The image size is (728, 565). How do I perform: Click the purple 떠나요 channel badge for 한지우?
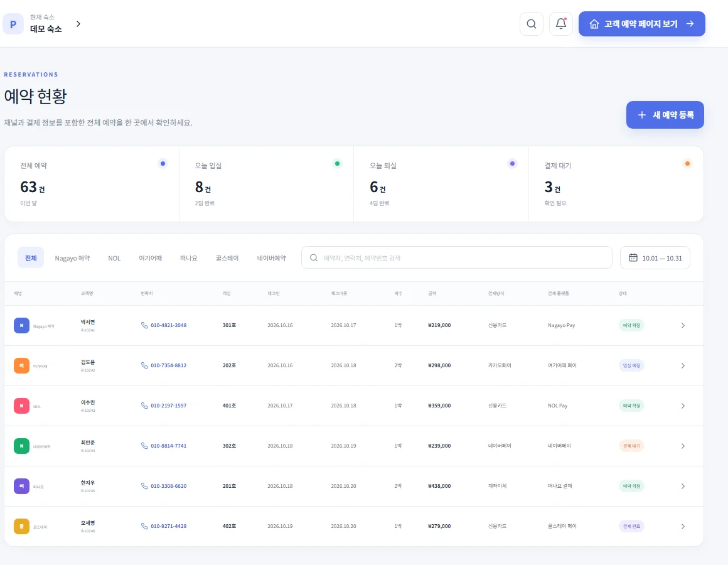tap(21, 486)
